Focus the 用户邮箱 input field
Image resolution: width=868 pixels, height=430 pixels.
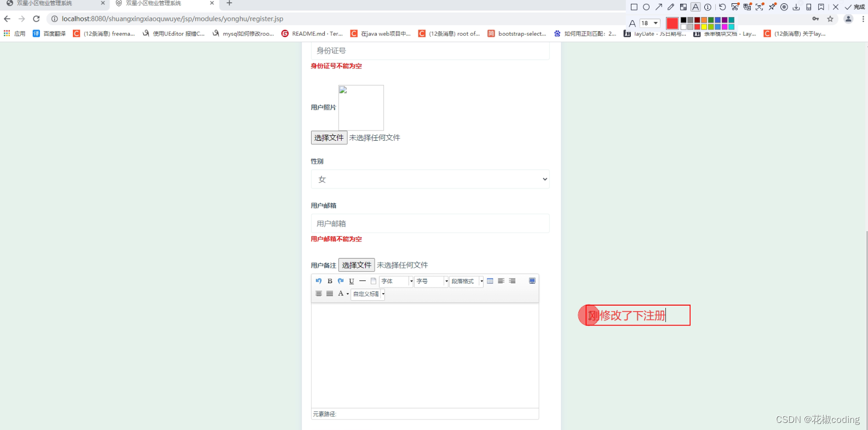[430, 223]
